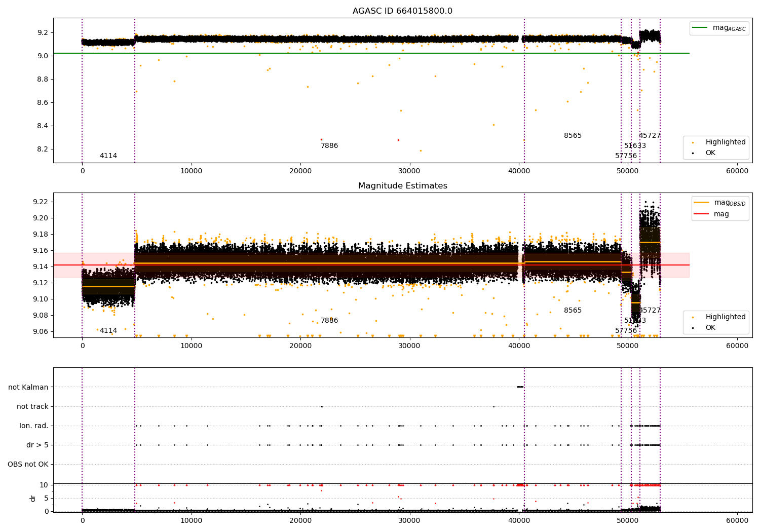Click the mag OBSID legend label
Screen dimensions: 760x532
pyautogui.click(x=730, y=203)
